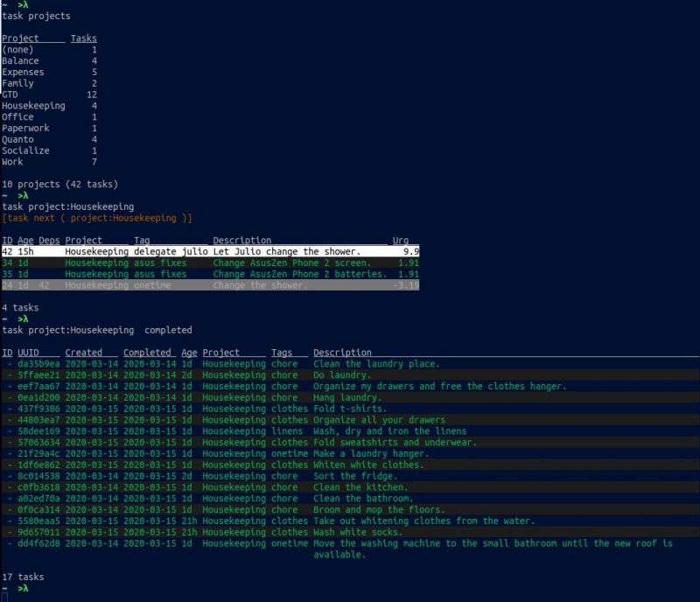Click the Urg column header

400,240
